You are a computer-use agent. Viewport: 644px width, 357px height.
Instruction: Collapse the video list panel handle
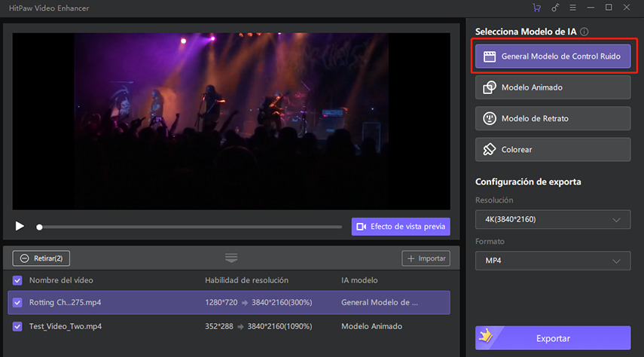(231, 258)
